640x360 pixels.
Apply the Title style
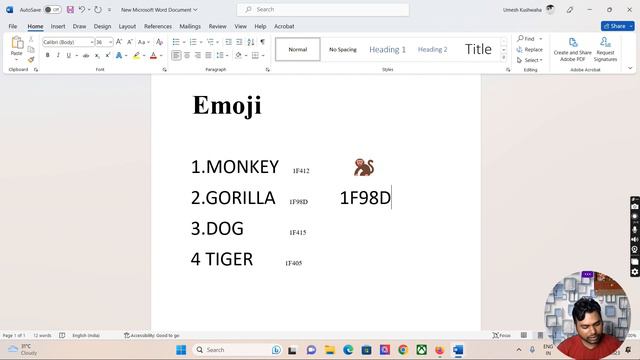point(478,49)
